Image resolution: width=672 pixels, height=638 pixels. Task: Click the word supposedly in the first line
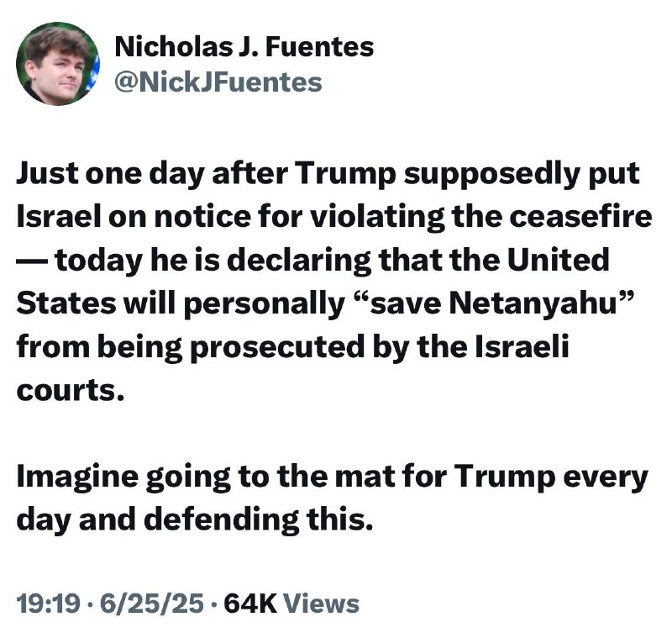pos(492,175)
